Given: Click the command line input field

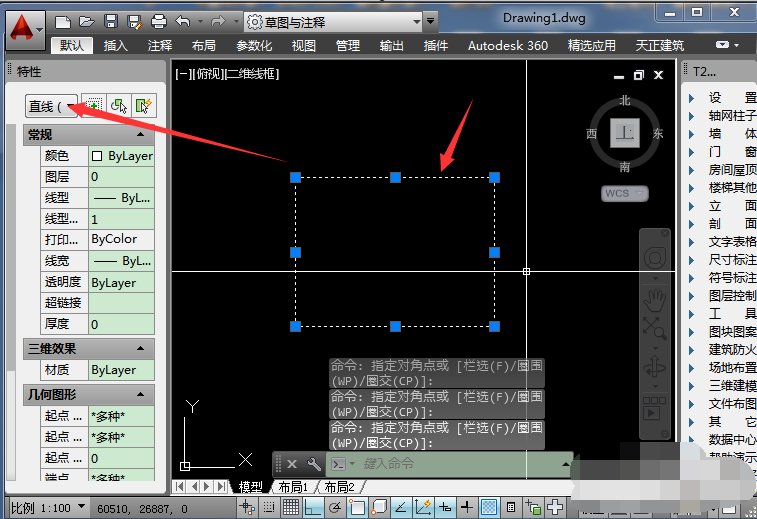Looking at the screenshot, I should click(460, 464).
